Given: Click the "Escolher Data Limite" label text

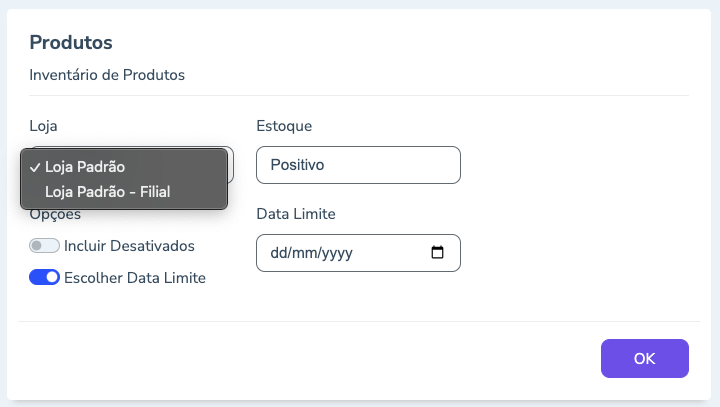Looking at the screenshot, I should click(x=134, y=278).
